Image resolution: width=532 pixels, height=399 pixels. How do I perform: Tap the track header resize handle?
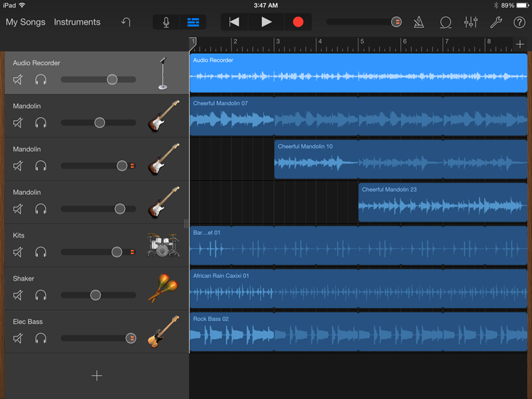click(x=186, y=223)
